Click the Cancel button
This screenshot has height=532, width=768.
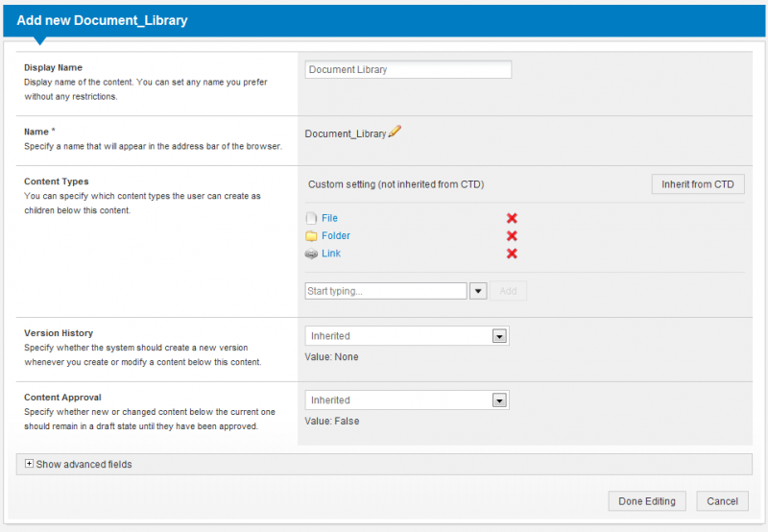[x=723, y=501]
